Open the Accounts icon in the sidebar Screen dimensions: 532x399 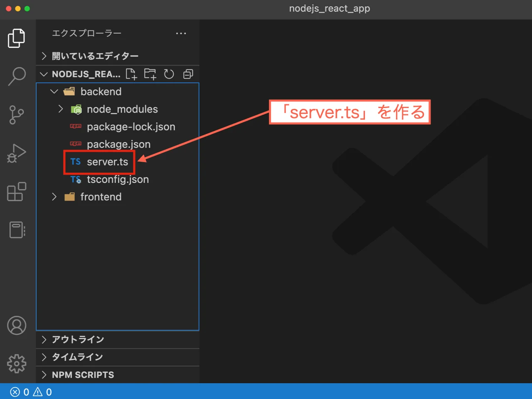[x=17, y=326]
